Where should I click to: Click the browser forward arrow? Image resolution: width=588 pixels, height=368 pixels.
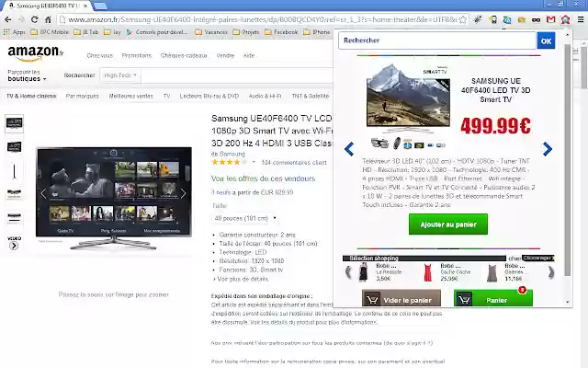click(21, 19)
